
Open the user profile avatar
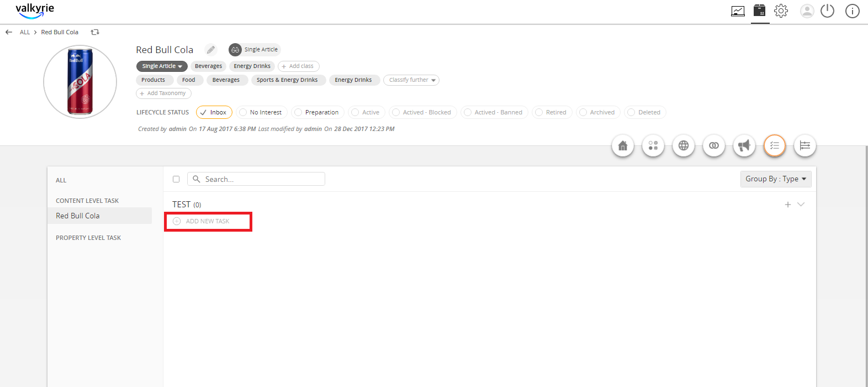tap(807, 11)
